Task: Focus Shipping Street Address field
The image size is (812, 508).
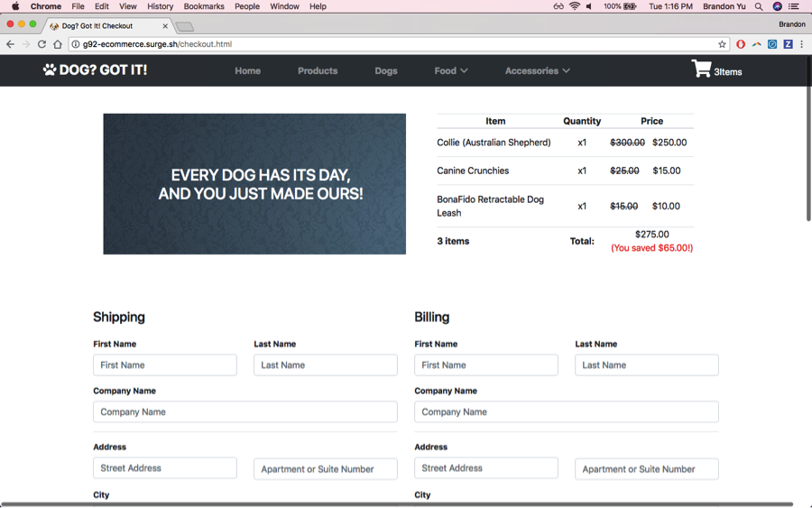Action: tap(165, 467)
